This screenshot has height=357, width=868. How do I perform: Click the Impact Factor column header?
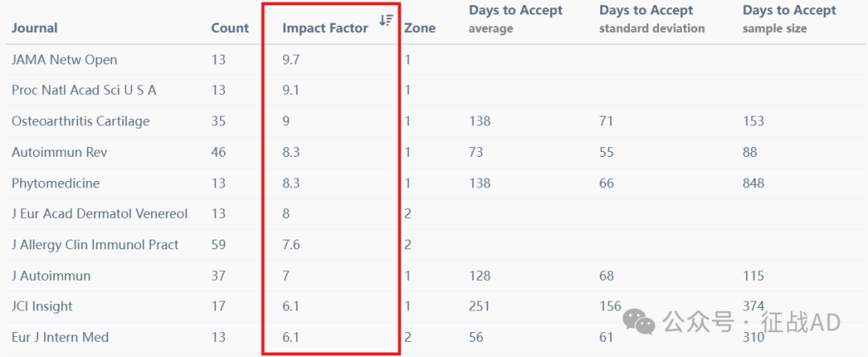[x=325, y=27]
